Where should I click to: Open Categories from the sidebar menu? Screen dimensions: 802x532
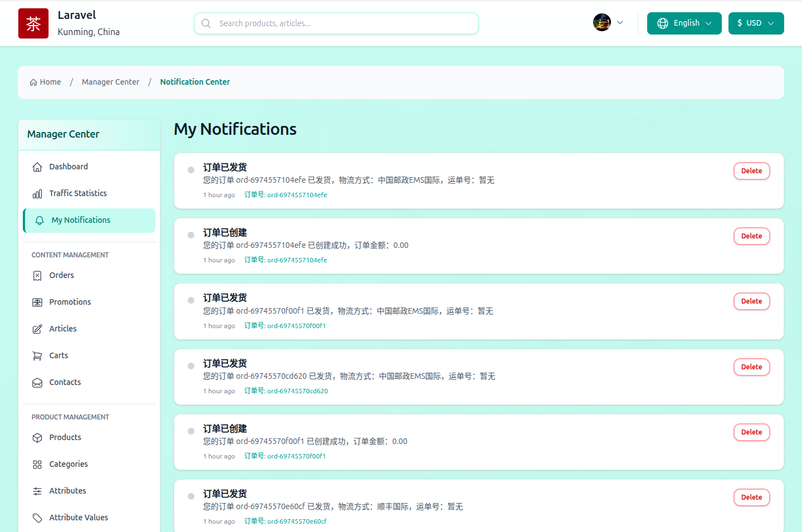tap(69, 464)
